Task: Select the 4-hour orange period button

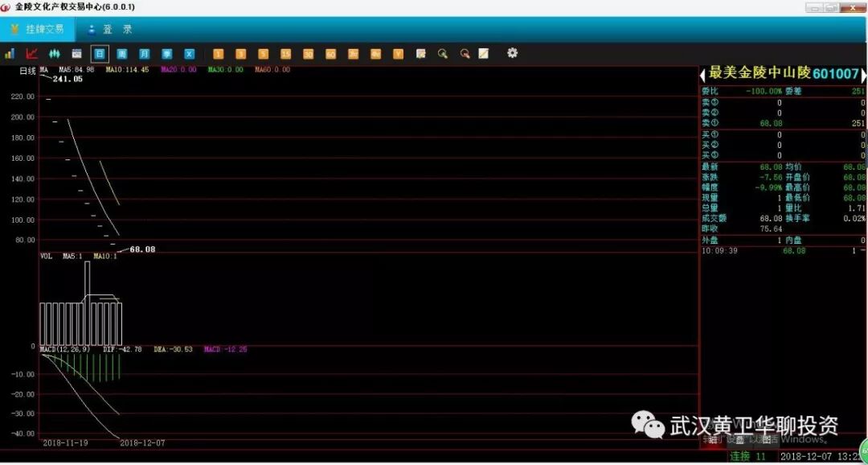Action: pyautogui.click(x=376, y=54)
